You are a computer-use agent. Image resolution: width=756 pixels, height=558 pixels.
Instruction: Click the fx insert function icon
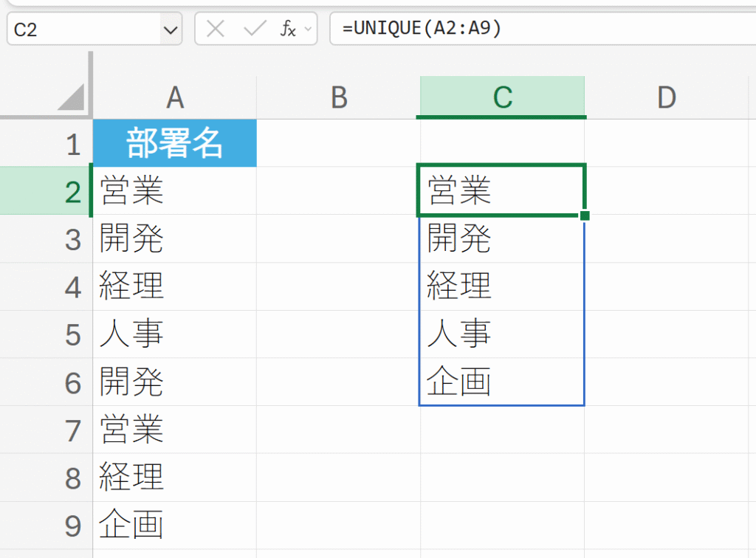287,30
